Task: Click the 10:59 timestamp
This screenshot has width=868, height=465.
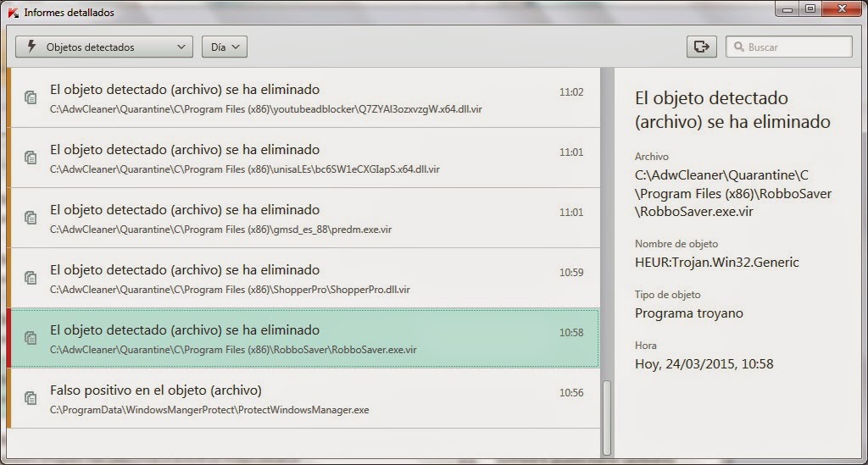Action: click(x=571, y=273)
